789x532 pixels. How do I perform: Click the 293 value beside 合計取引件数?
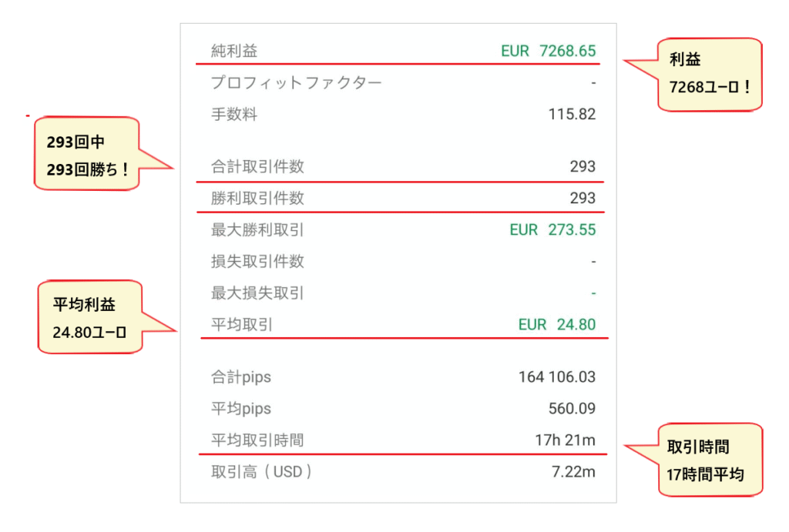tap(583, 166)
